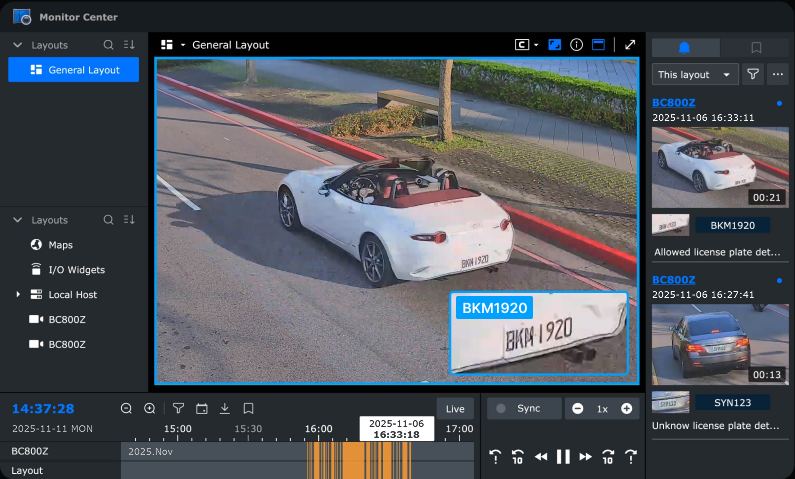The width and height of the screenshot is (795, 479).
Task: Toggle the panel view icon beside the info icon
Action: pos(598,45)
